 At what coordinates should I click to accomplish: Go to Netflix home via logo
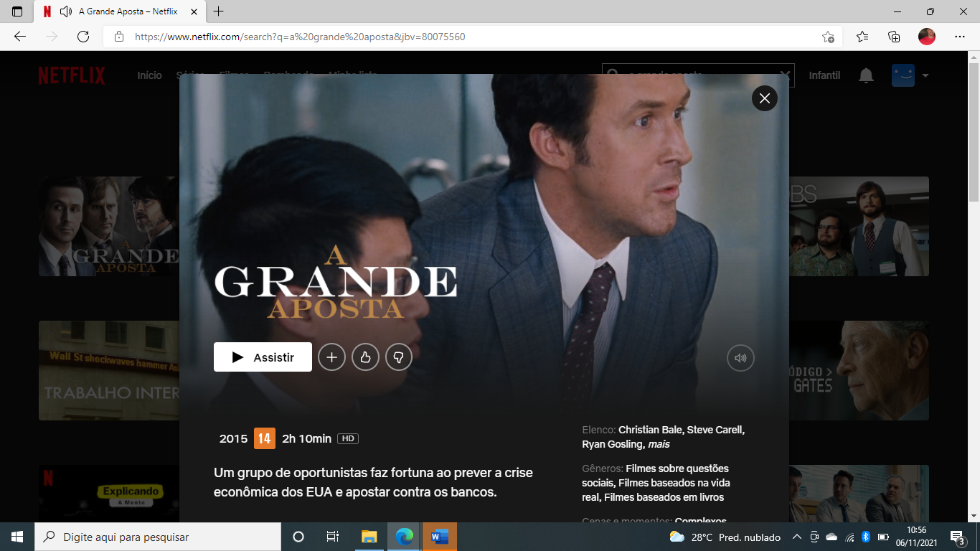pos(72,75)
